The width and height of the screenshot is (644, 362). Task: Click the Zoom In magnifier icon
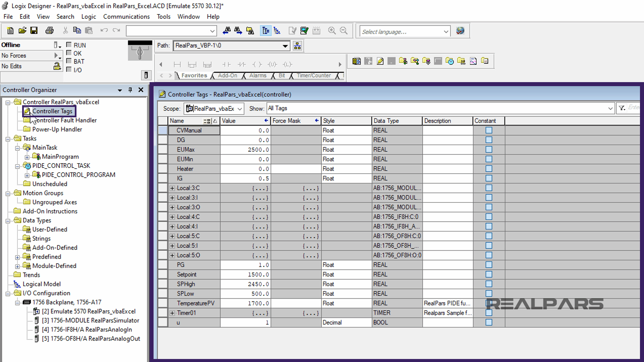pyautogui.click(x=332, y=31)
